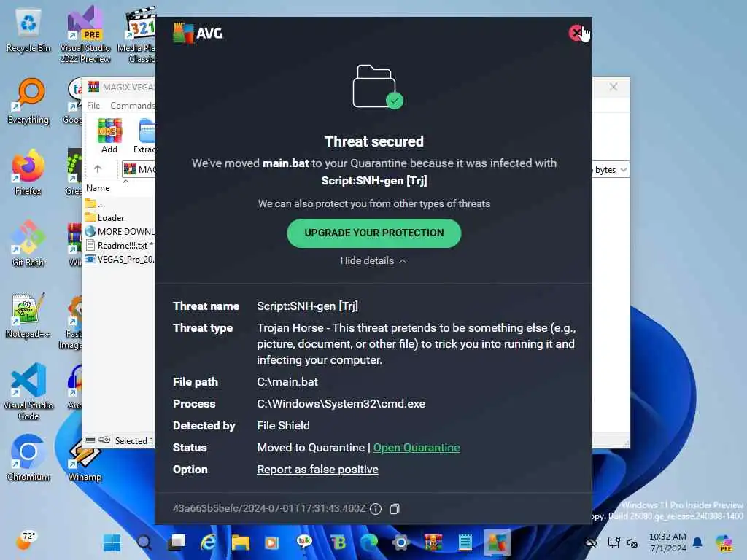The width and height of the screenshot is (747, 560).
Task: Select the Loader folder in WinRAR
Action: [x=111, y=217]
